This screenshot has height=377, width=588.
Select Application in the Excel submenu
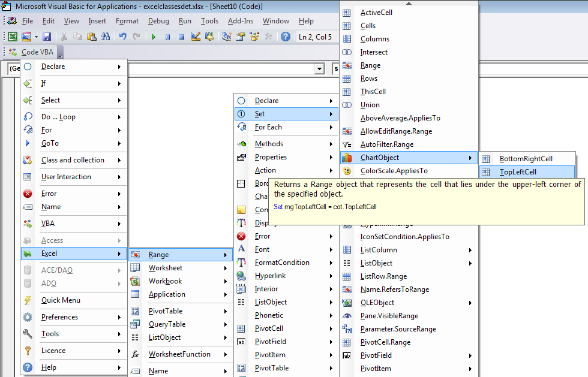[x=181, y=294]
